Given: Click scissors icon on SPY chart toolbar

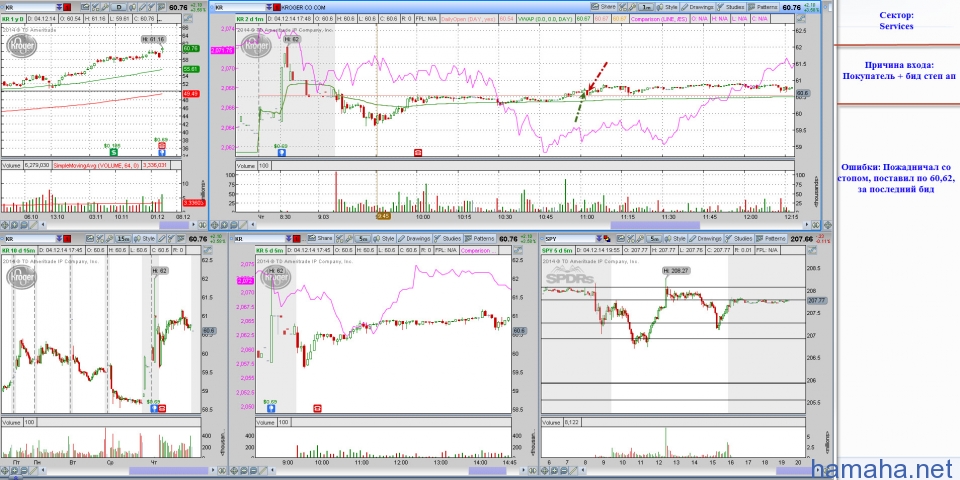Looking at the screenshot, I should pos(630,238).
